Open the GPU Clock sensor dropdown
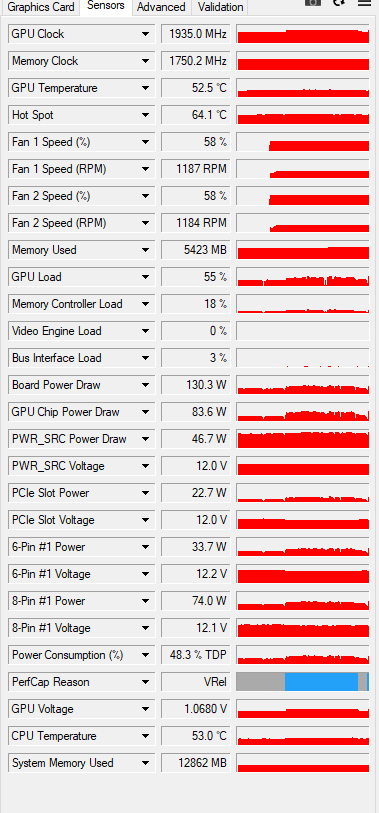Viewport: 379px width, 813px height. click(145, 34)
